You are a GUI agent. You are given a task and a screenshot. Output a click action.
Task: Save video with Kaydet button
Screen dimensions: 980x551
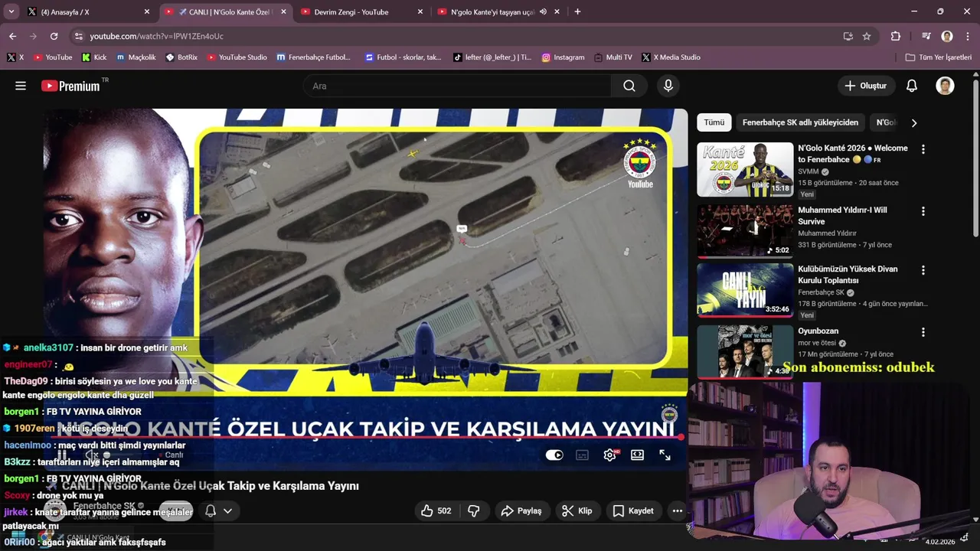[633, 510]
